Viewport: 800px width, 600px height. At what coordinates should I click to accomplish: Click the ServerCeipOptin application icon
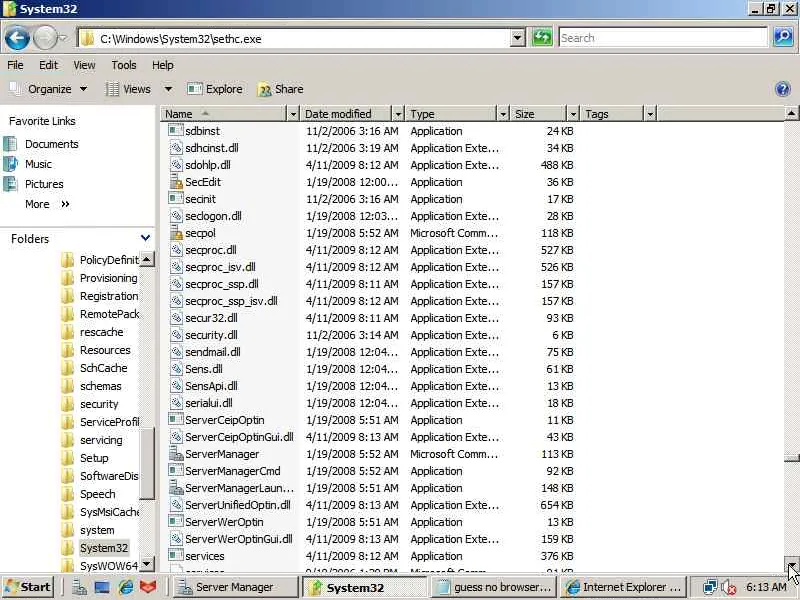click(176, 419)
